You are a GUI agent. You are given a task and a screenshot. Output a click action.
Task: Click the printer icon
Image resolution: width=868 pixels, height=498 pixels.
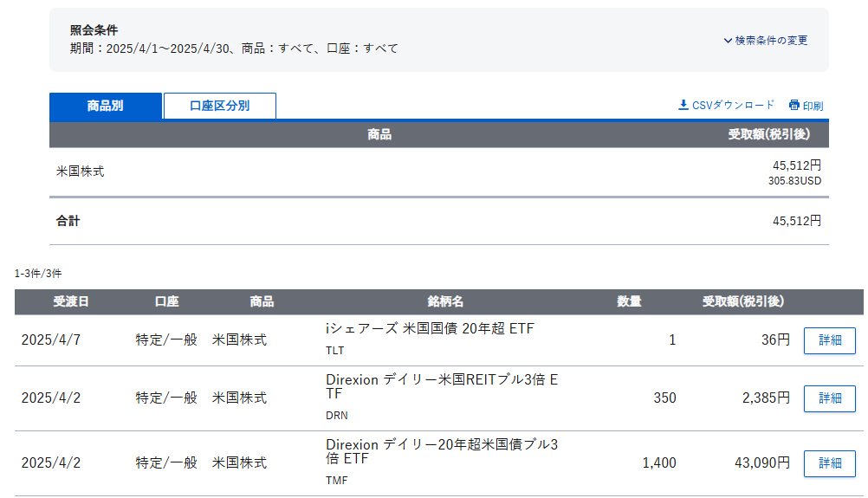click(794, 105)
